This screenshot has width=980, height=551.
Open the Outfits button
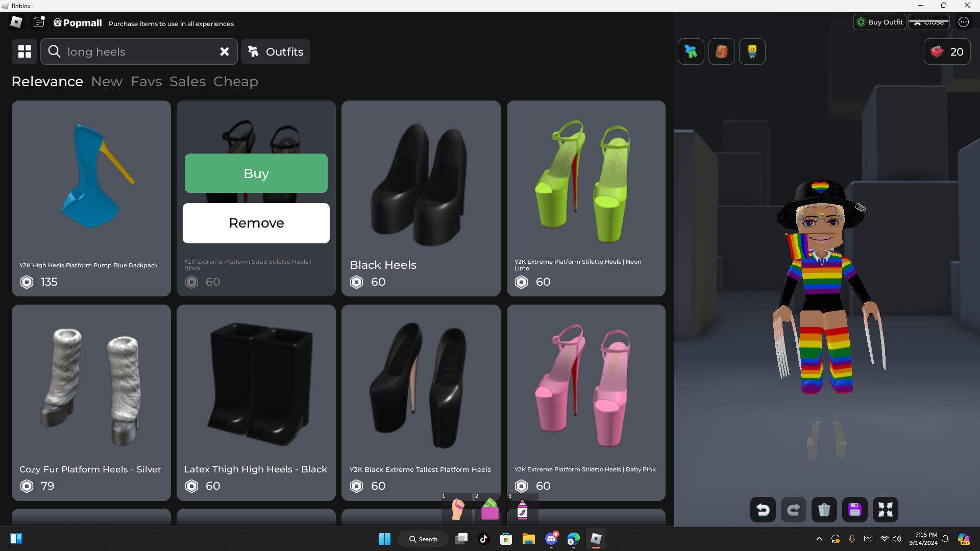[276, 52]
